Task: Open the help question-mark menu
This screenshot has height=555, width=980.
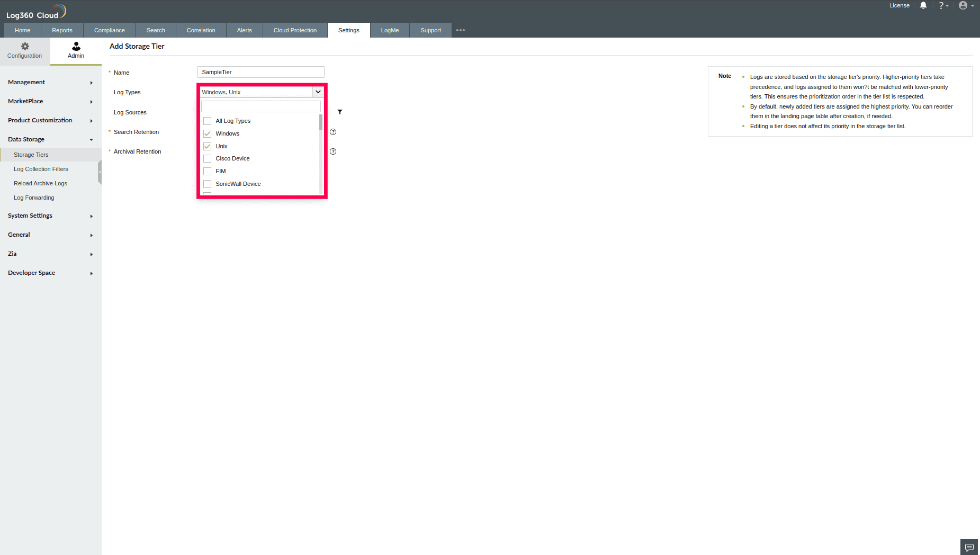Action: [x=943, y=5]
